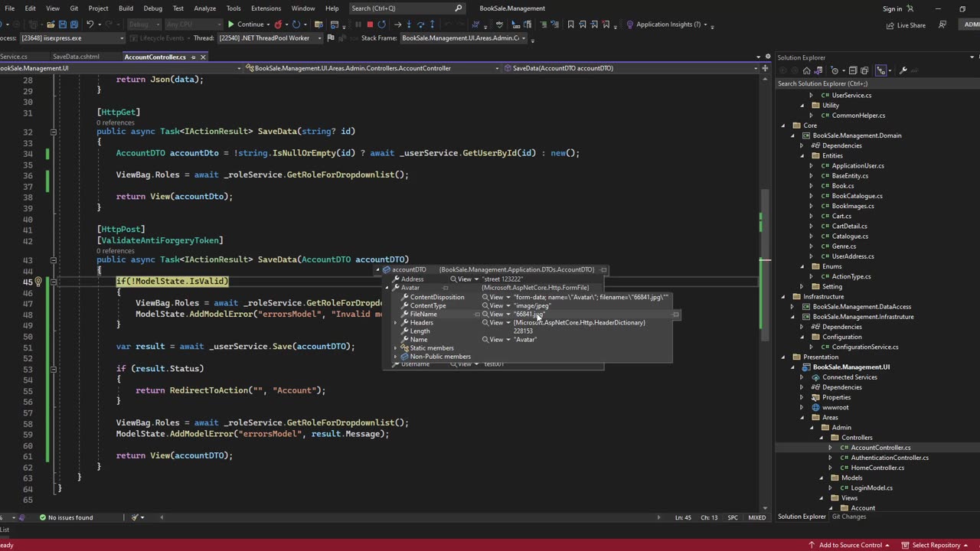Click the Live Share button

(906, 24)
